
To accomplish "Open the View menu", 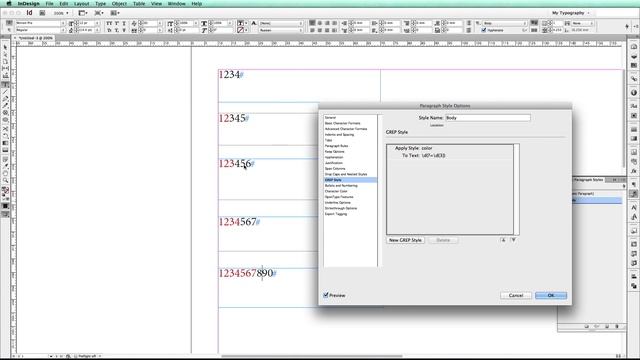I will [156, 4].
